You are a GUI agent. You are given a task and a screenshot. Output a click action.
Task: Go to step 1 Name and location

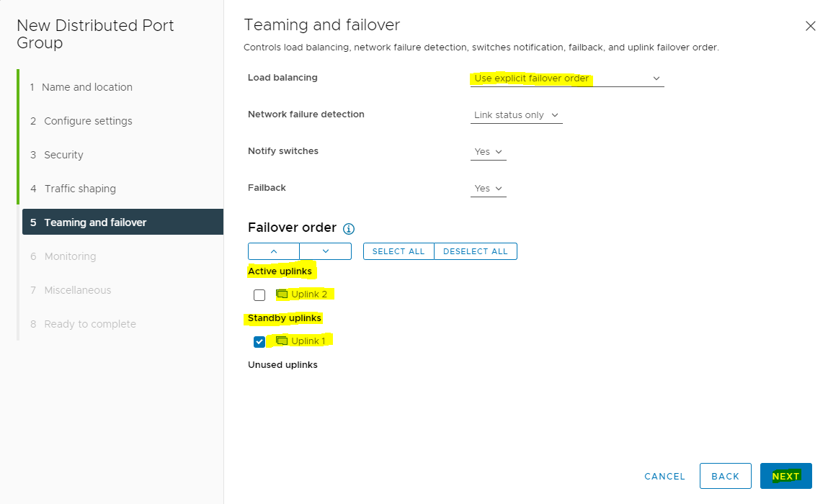pyautogui.click(x=81, y=87)
